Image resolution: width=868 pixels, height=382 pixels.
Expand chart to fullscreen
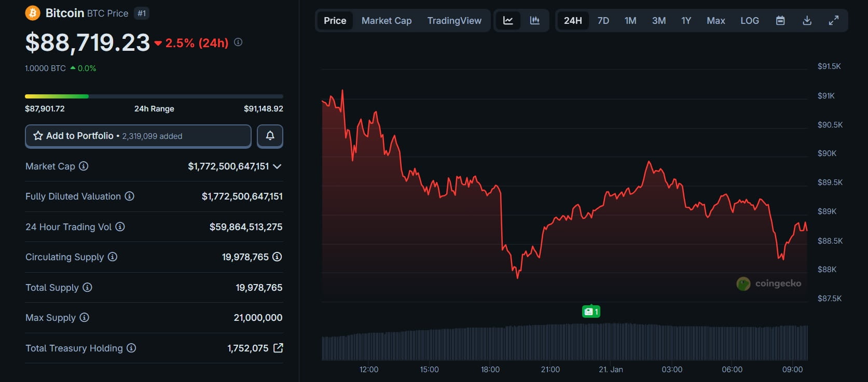pos(833,21)
